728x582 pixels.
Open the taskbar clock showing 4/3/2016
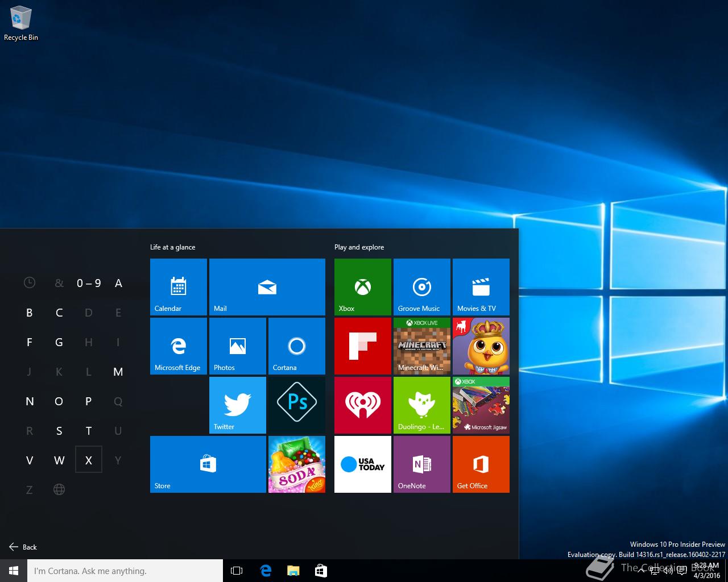(x=706, y=571)
